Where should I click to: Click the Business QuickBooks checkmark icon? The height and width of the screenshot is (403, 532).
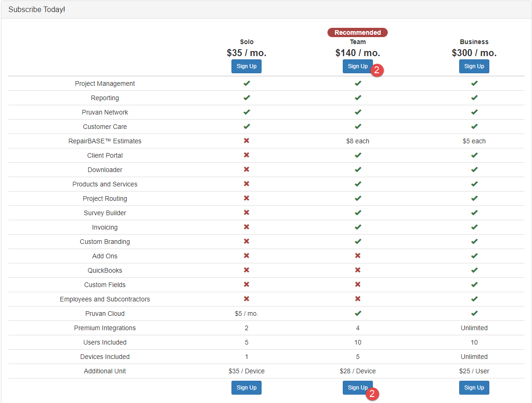pos(474,270)
